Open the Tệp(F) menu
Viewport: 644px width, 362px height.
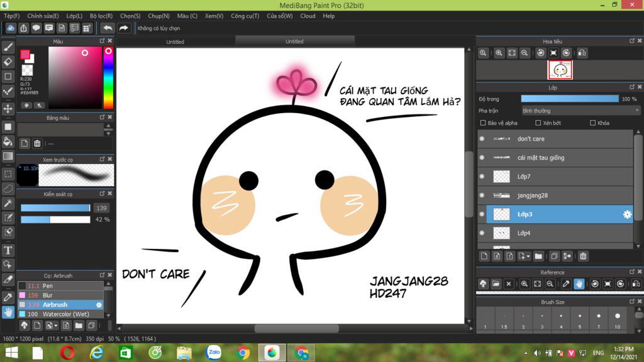11,16
